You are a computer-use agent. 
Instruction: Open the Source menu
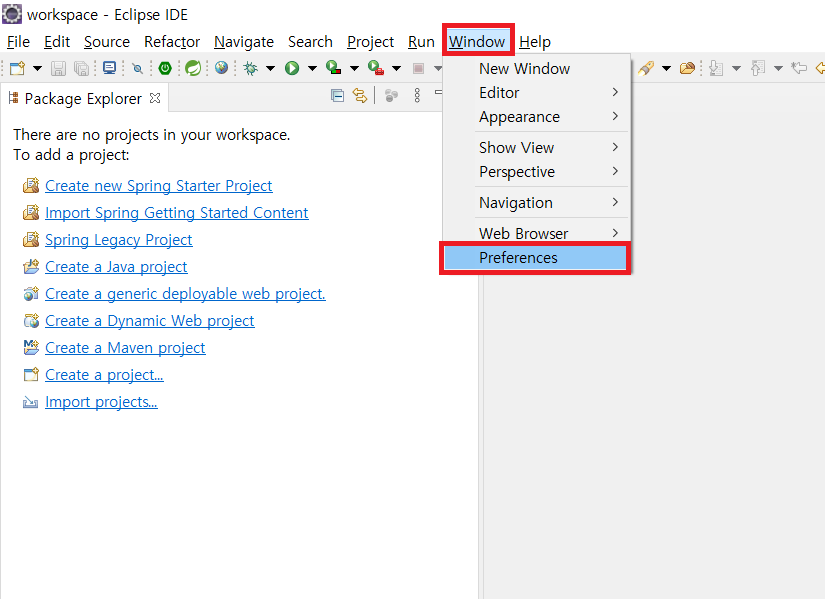tap(107, 42)
